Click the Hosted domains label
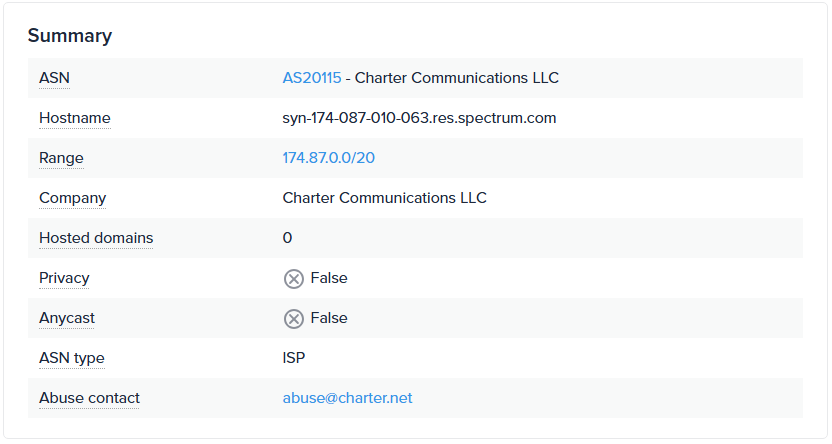Image resolution: width=832 pixels, height=444 pixels. point(96,238)
